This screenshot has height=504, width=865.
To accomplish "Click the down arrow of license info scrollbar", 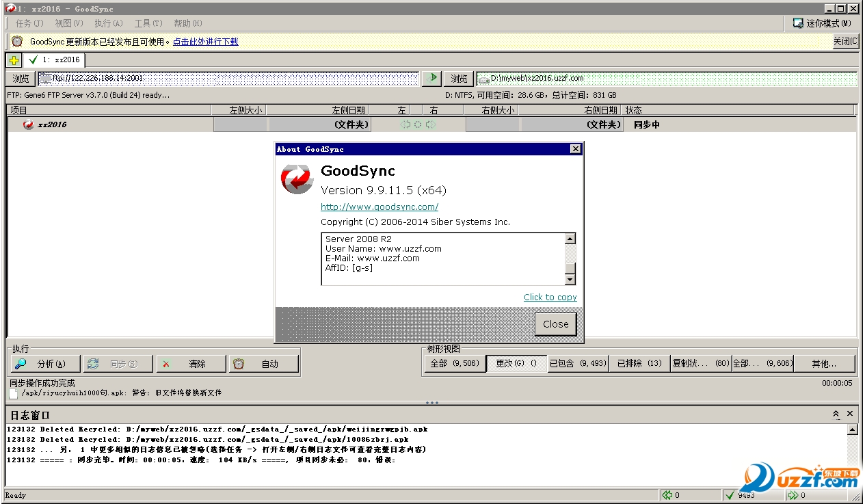I will pos(570,280).
